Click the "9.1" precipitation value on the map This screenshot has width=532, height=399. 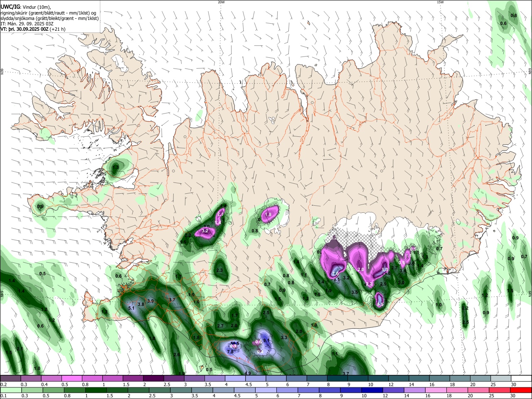click(266, 341)
